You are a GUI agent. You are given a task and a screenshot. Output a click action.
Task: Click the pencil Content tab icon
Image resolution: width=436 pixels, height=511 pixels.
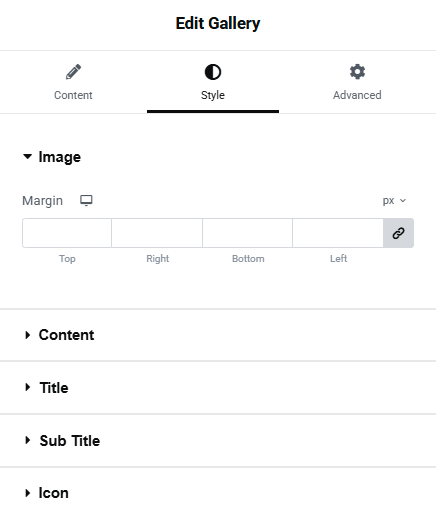coord(73,72)
